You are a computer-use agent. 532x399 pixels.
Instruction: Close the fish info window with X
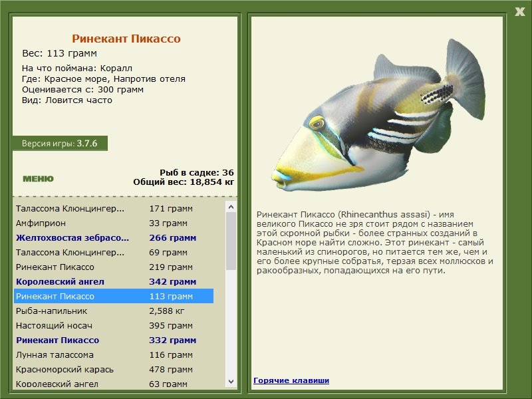click(519, 12)
